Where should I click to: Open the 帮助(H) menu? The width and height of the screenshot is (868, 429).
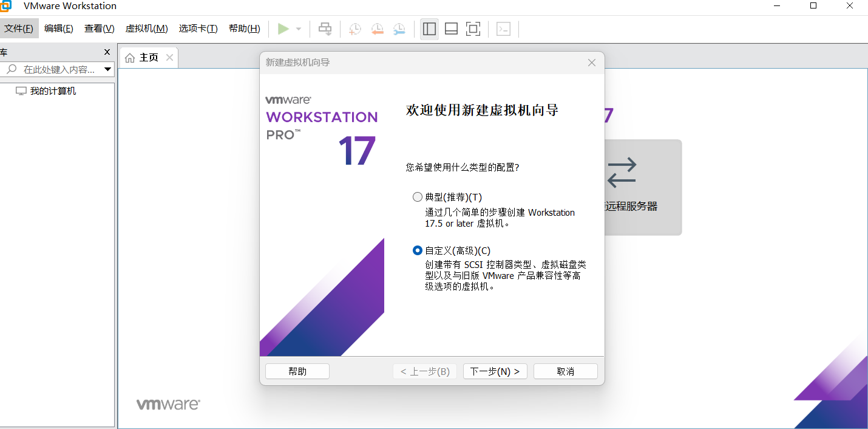244,29
